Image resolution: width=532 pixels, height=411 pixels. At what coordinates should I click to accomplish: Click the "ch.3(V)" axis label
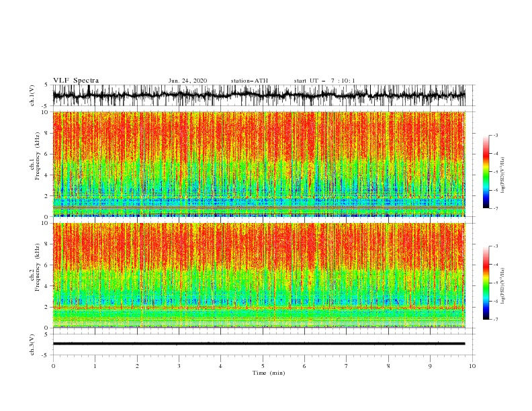[32, 345]
